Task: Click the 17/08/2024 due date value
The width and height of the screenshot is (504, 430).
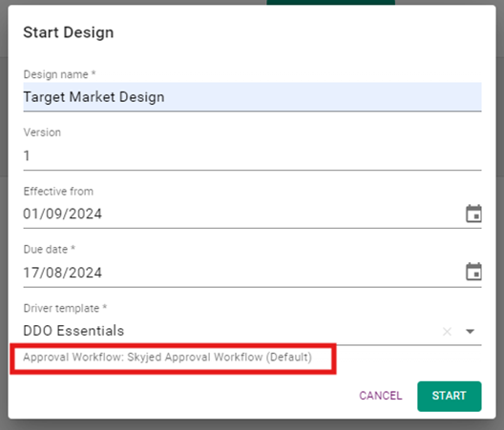Action: (62, 273)
